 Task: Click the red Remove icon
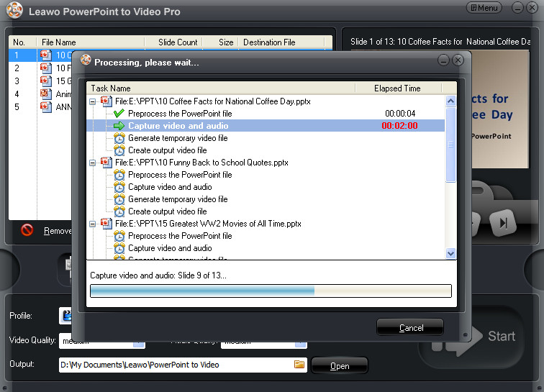[x=27, y=230]
